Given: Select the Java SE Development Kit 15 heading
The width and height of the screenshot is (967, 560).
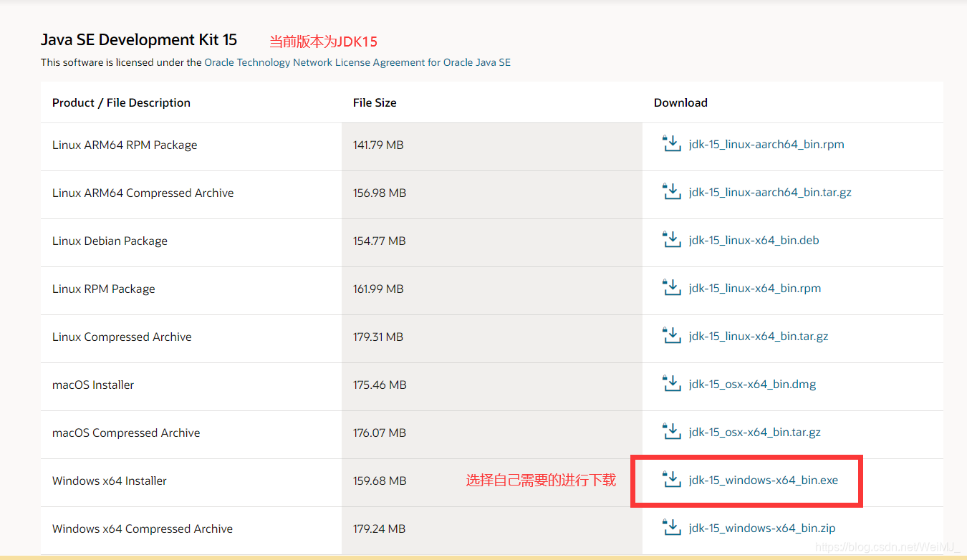Looking at the screenshot, I should tap(139, 39).
